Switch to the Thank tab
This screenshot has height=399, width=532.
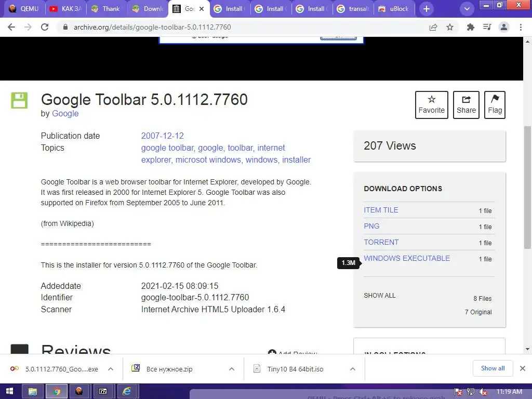pos(107,9)
